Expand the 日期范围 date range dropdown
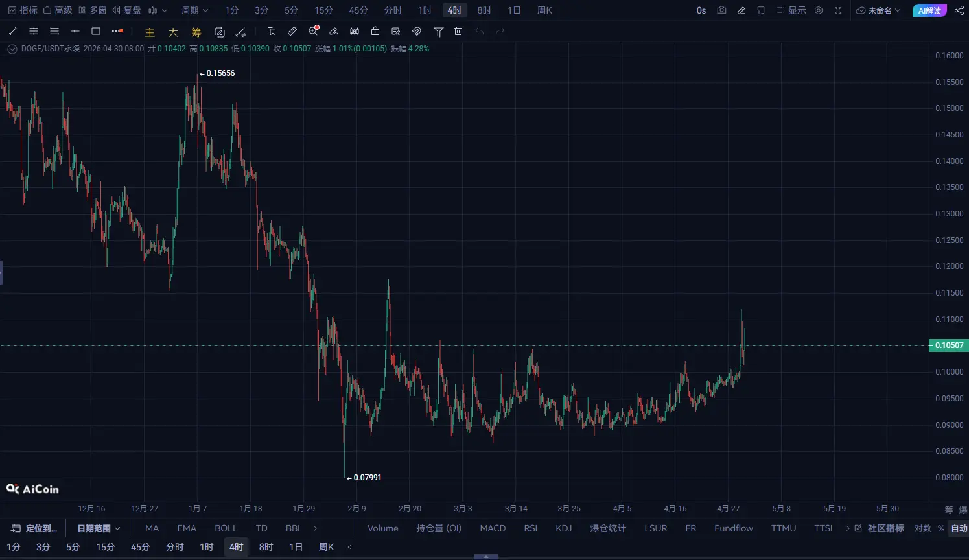Viewport: 969px width, 560px height. pos(99,528)
